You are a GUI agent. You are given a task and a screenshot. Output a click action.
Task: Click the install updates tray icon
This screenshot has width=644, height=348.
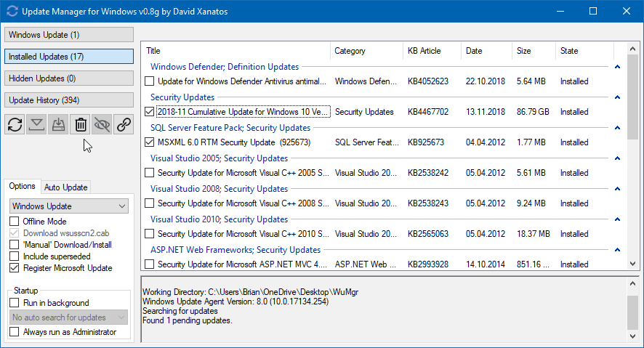[x=58, y=124]
